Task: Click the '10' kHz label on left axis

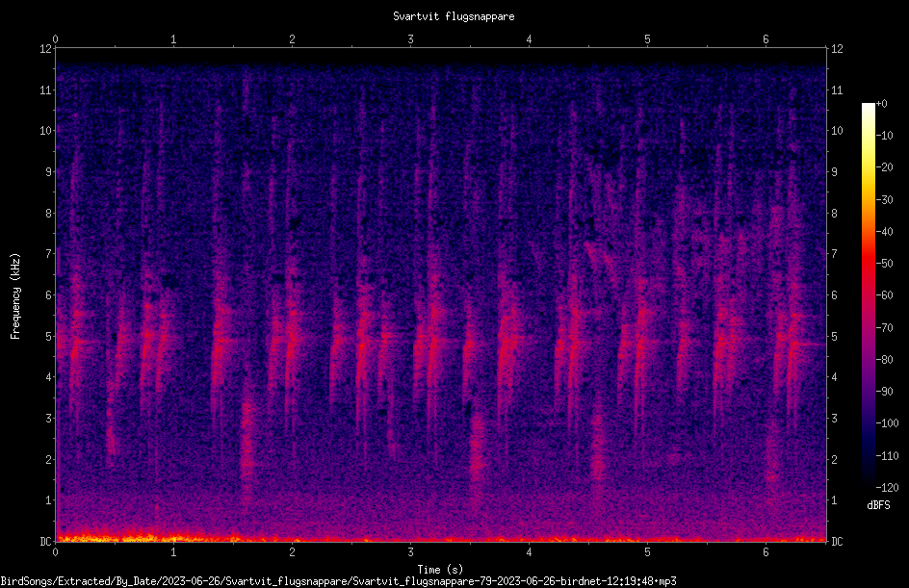Action: click(x=46, y=131)
